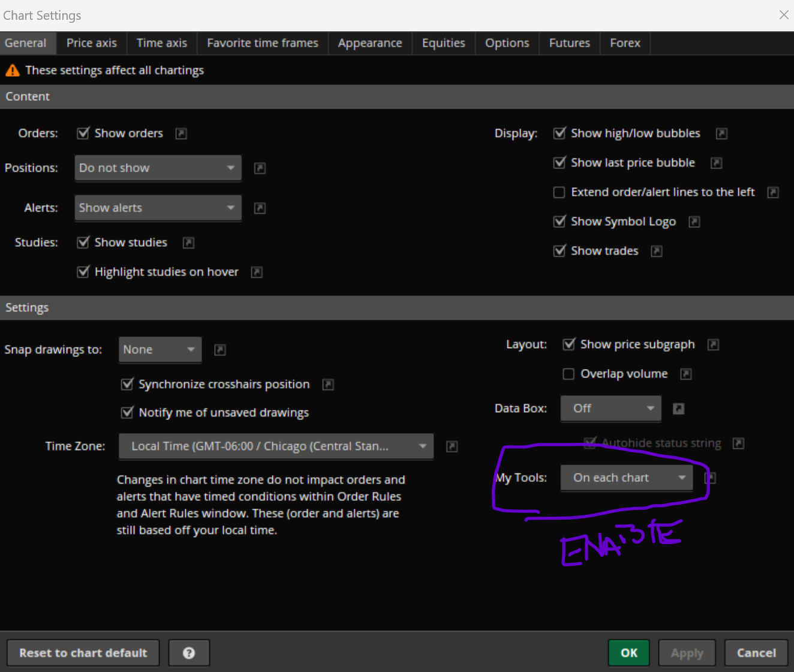Open the Snap drawings to dropdown

160,350
